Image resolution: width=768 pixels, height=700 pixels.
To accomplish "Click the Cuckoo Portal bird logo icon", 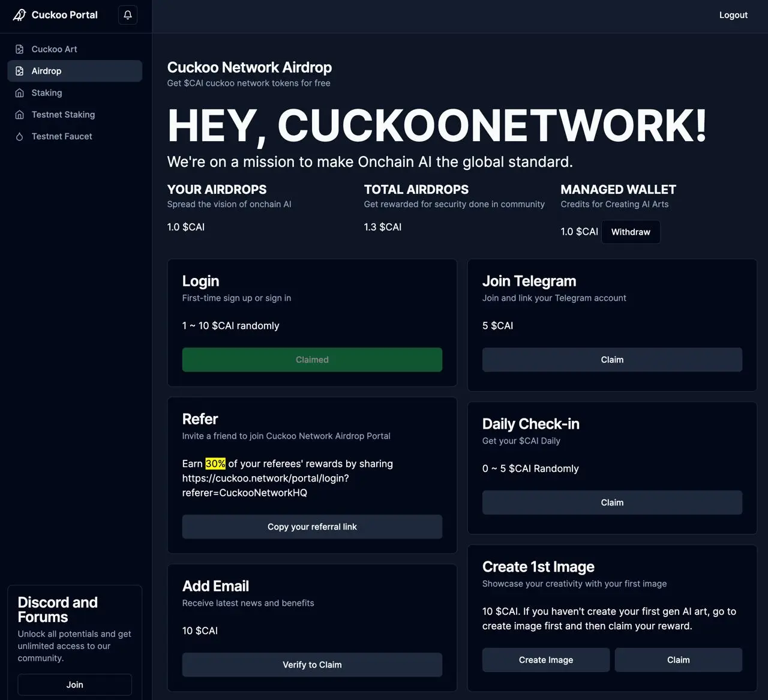I will [x=19, y=15].
